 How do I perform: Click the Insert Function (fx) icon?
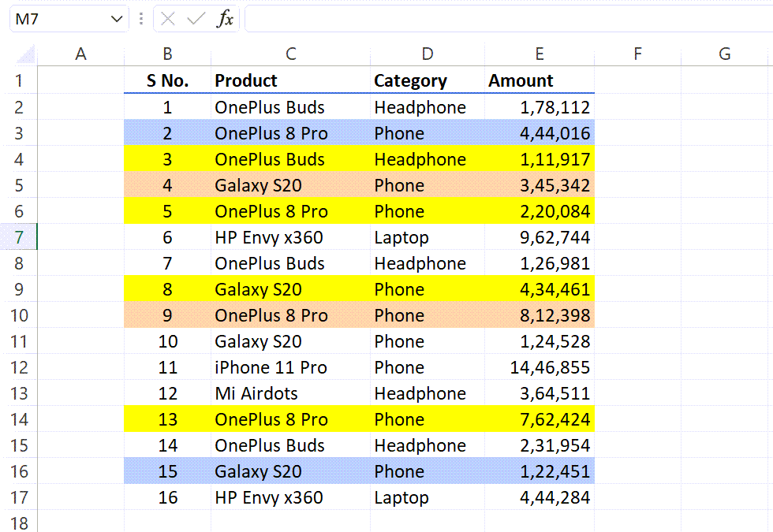click(x=226, y=19)
